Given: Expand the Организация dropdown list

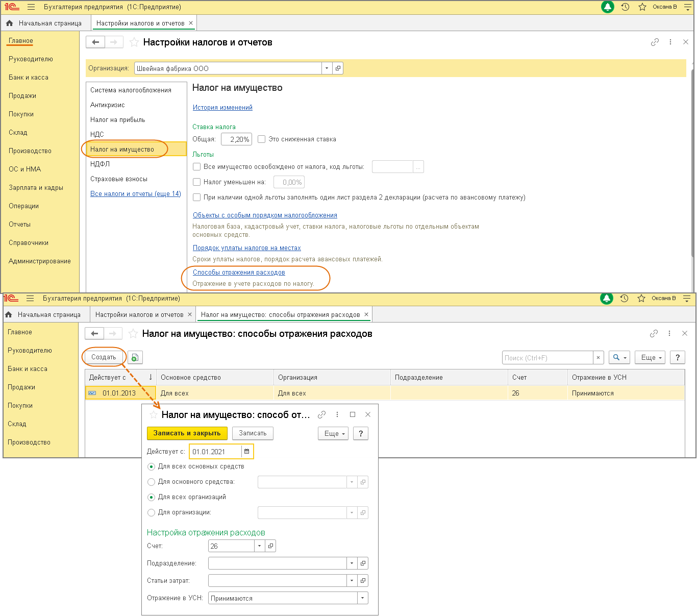Looking at the screenshot, I should coord(327,68).
